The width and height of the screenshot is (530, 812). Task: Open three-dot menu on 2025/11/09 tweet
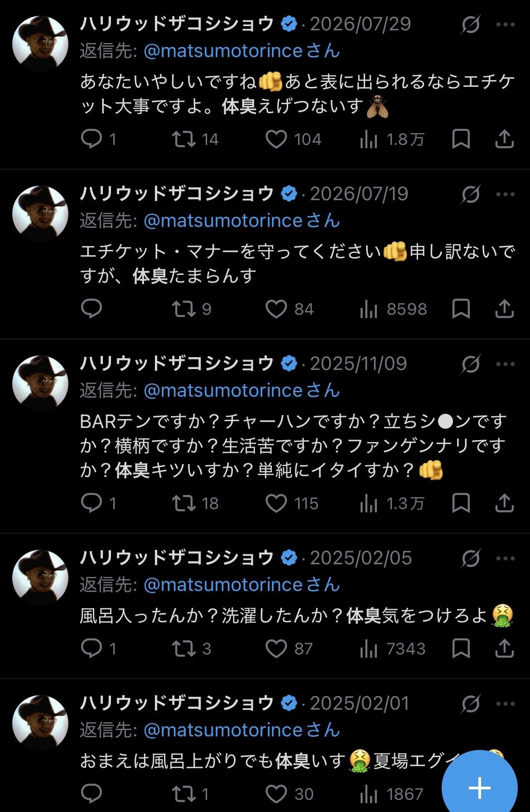pos(506,364)
